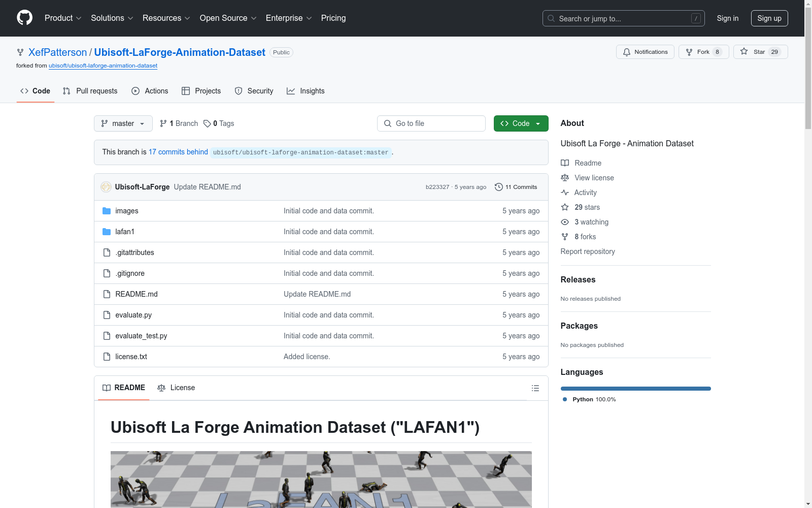Click the Python 100.0% language link
Screen dimensions: 812x508
[x=589, y=399]
